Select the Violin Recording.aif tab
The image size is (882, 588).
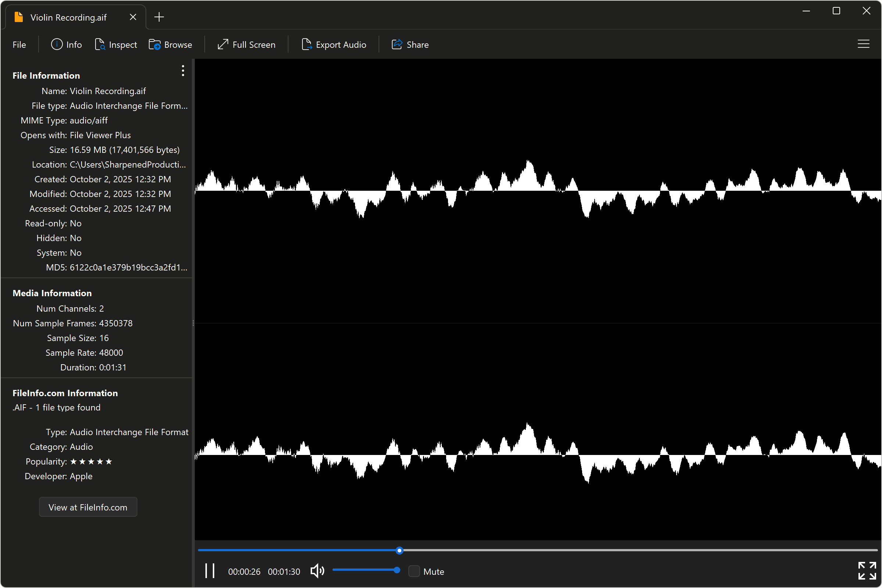click(68, 17)
